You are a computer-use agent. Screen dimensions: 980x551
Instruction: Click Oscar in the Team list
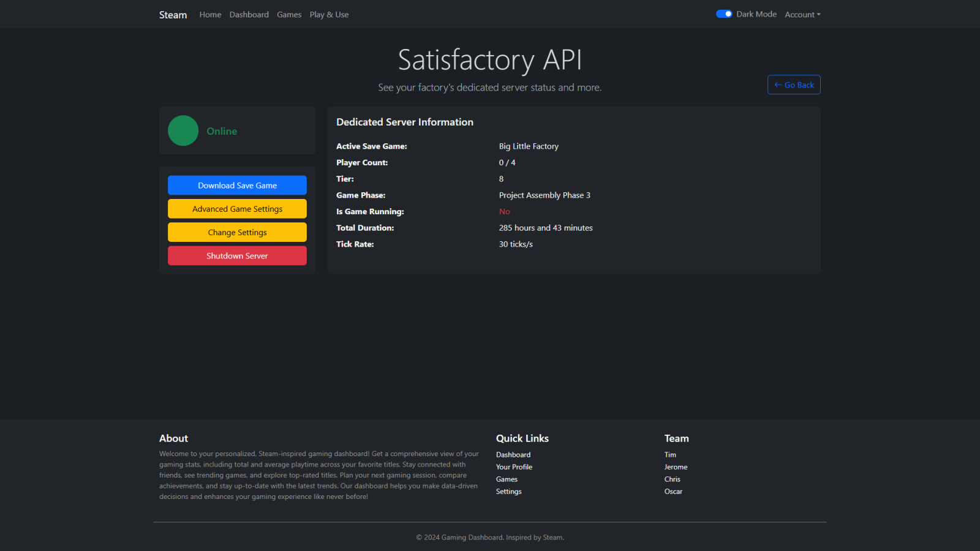click(673, 491)
